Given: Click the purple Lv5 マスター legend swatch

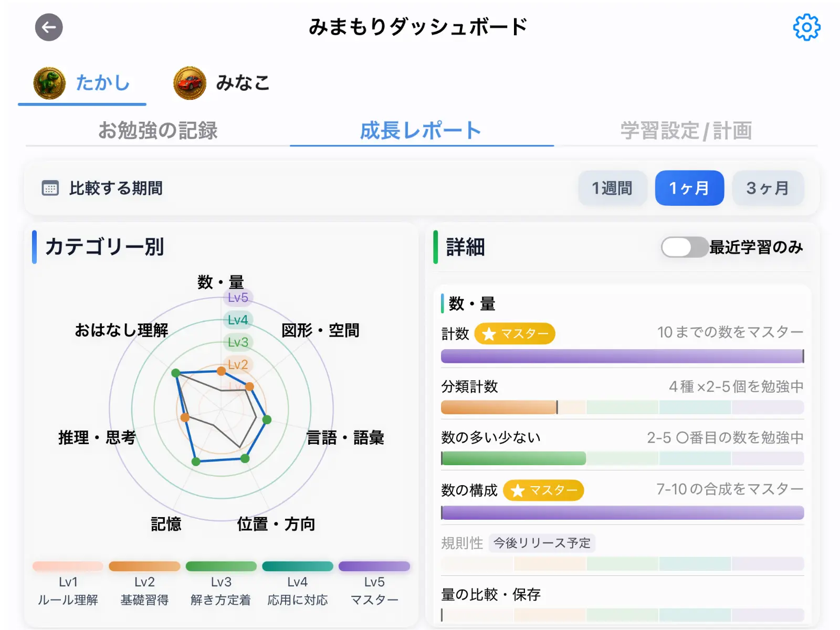Looking at the screenshot, I should pos(374,566).
